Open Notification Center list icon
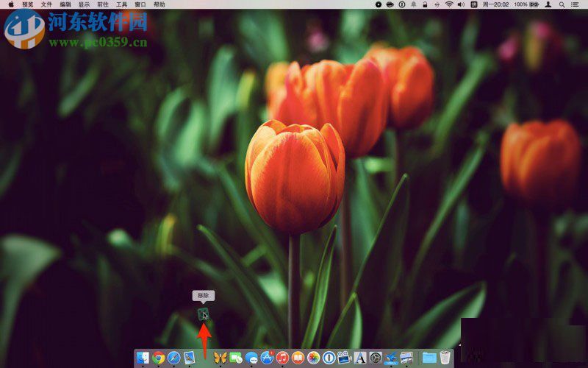588x368 pixels. click(x=575, y=4)
